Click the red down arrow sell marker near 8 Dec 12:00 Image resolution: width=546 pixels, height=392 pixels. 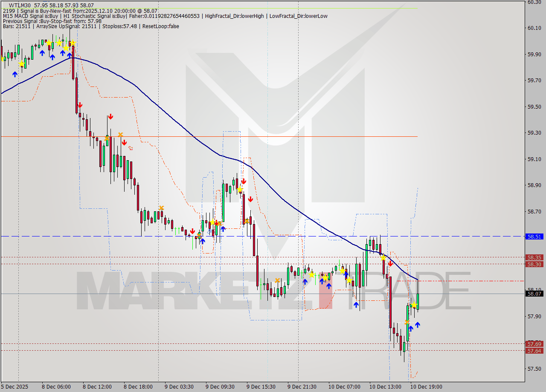tap(111, 116)
